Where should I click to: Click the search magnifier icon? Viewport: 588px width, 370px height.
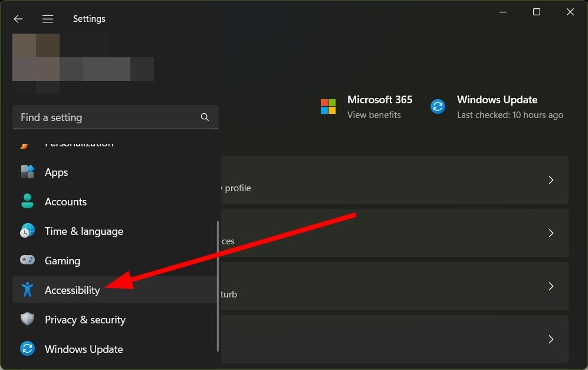click(x=205, y=117)
